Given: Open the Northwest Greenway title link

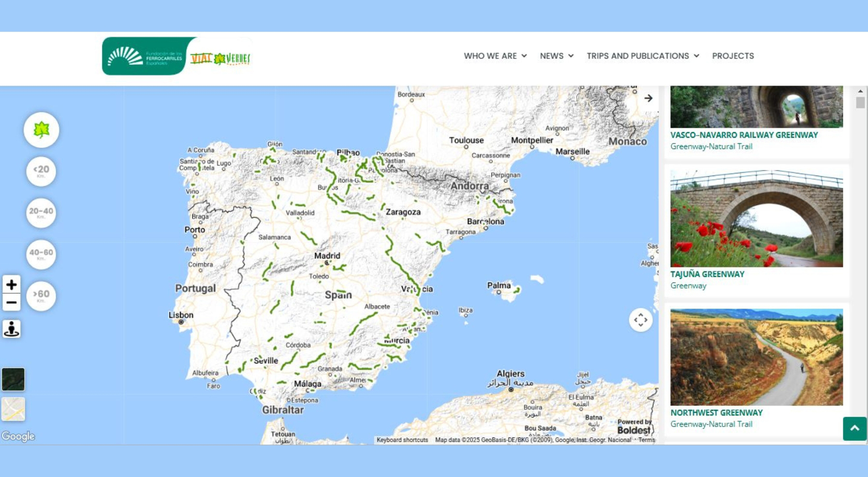Looking at the screenshot, I should tap(716, 413).
